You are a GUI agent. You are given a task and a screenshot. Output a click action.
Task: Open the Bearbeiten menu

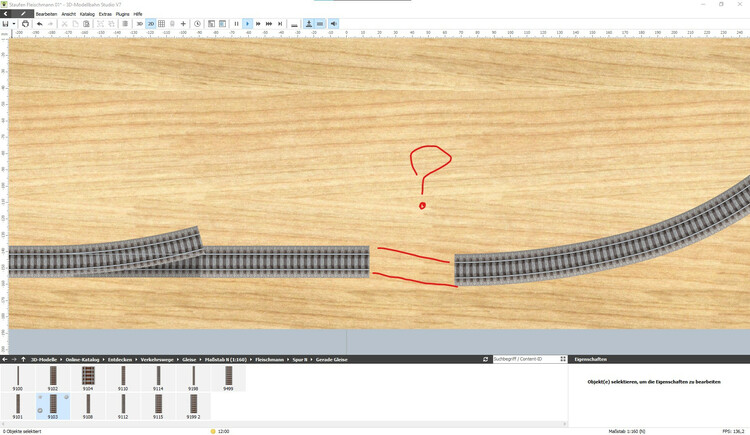[x=46, y=14]
